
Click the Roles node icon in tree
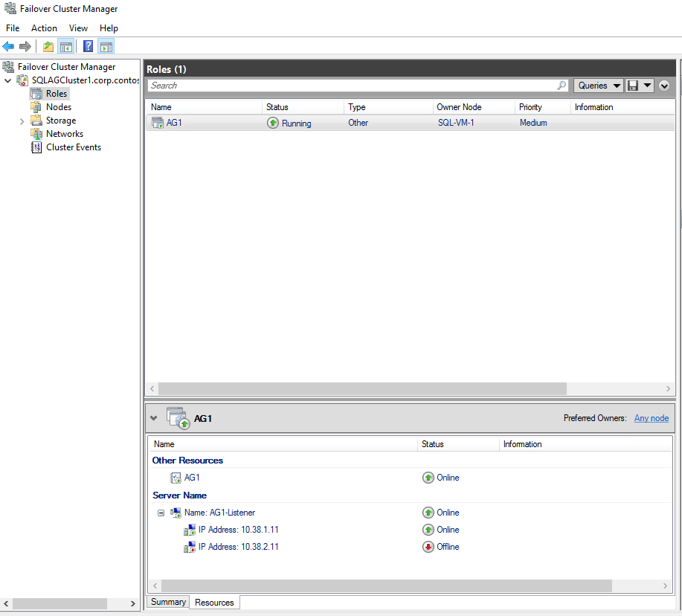[x=36, y=94]
